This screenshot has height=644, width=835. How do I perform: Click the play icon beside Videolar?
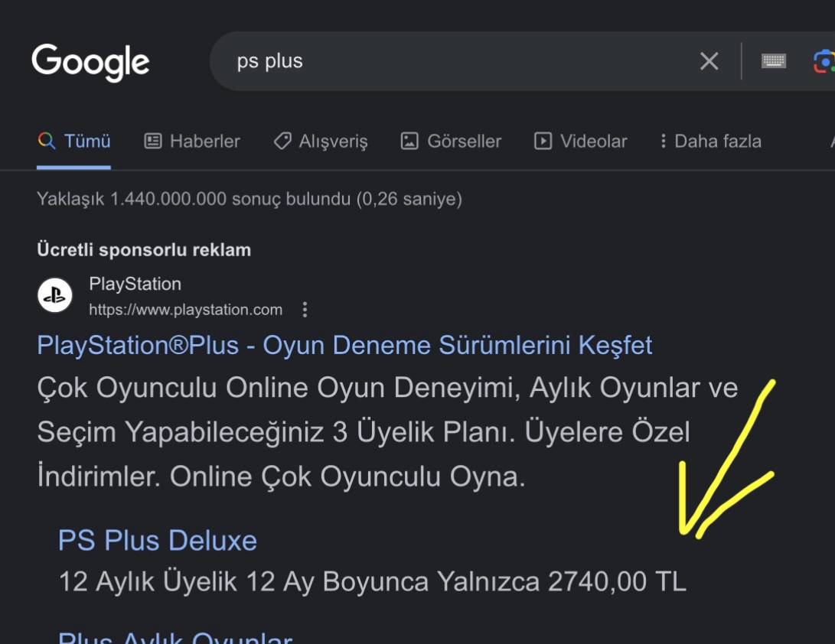tap(543, 141)
